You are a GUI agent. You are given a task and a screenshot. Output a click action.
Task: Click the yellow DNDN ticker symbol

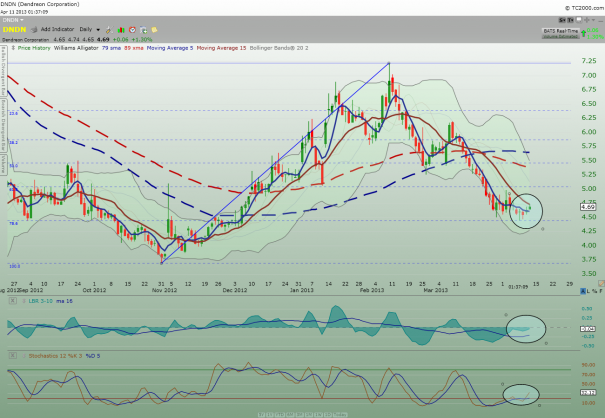[15, 30]
